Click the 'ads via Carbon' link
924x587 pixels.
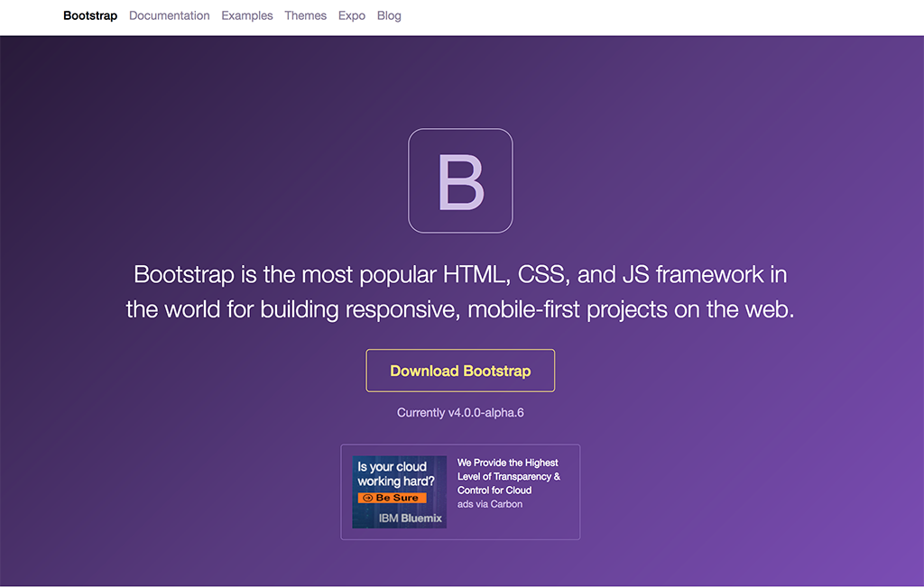[490, 504]
